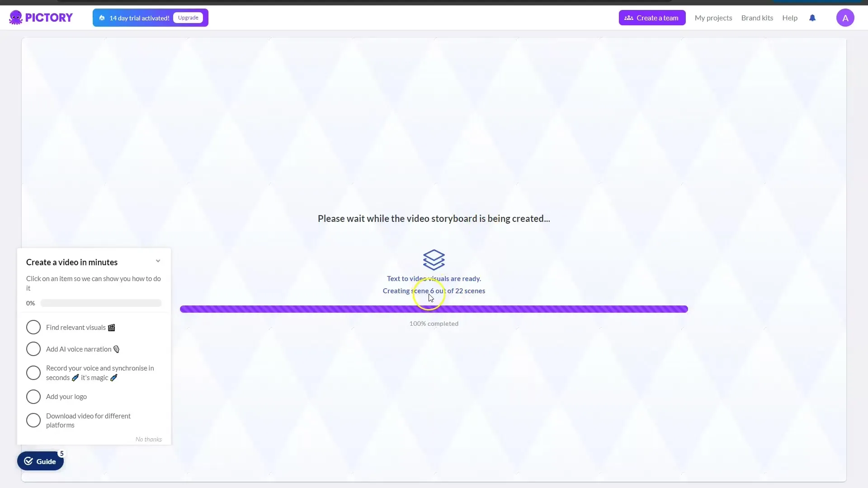Drag the 100% completed progress bar
This screenshot has width=868, height=488.
tap(434, 309)
